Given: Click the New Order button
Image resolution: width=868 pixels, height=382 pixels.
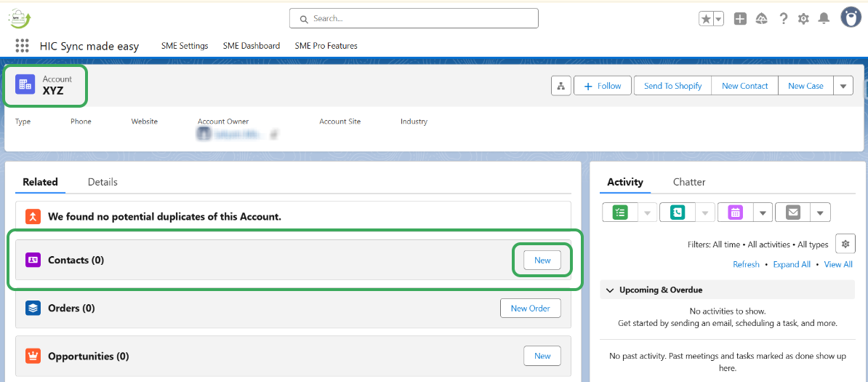Looking at the screenshot, I should pyautogui.click(x=530, y=309).
